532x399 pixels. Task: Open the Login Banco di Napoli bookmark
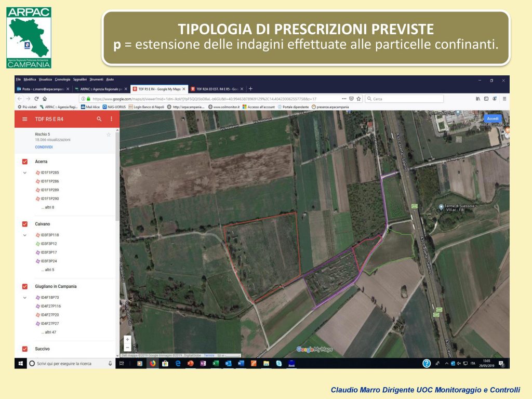[146, 107]
